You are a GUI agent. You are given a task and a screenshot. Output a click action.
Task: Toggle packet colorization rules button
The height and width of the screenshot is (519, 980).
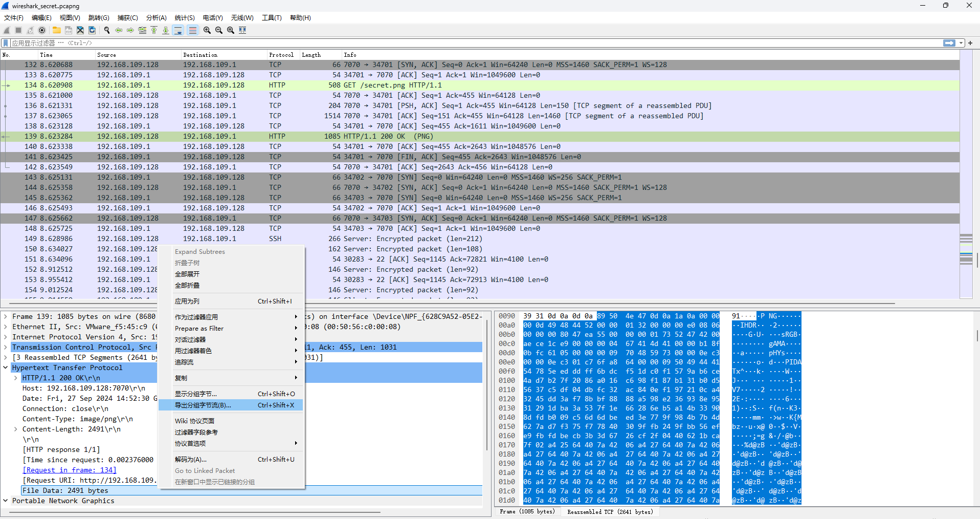(192, 30)
